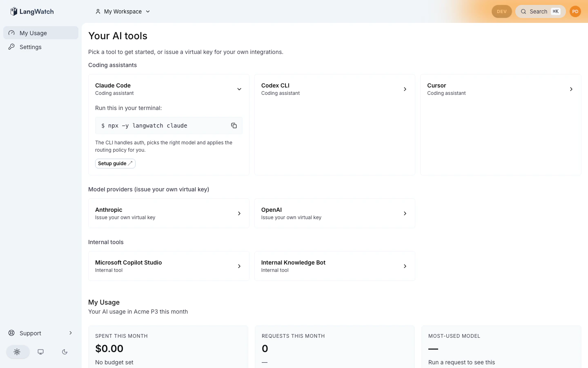This screenshot has height=368, width=588.
Task: Open the Support menu item
Action: click(41, 333)
